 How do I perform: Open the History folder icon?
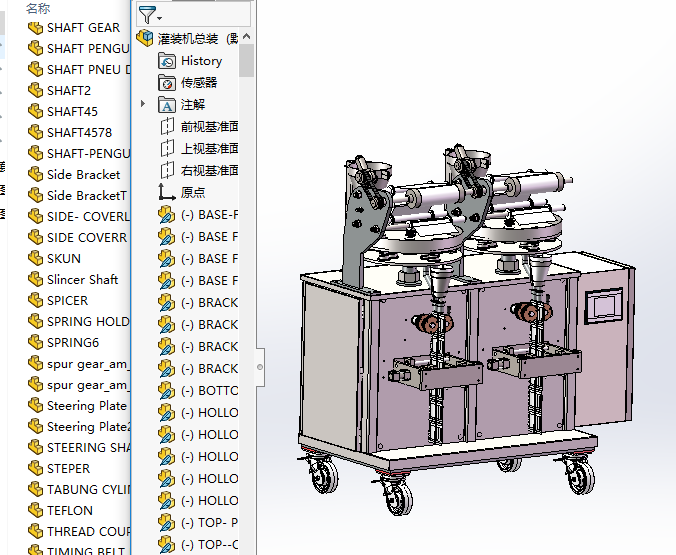pos(167,61)
